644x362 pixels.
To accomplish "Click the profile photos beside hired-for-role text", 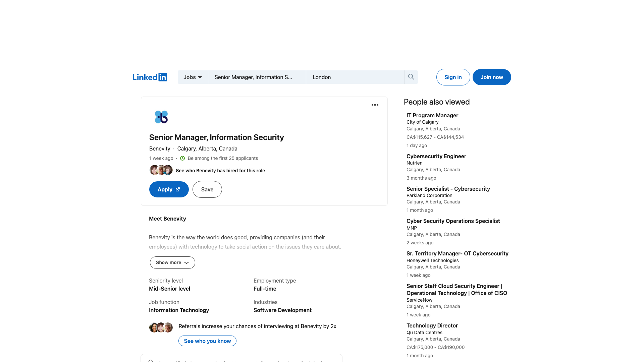I will tap(161, 170).
